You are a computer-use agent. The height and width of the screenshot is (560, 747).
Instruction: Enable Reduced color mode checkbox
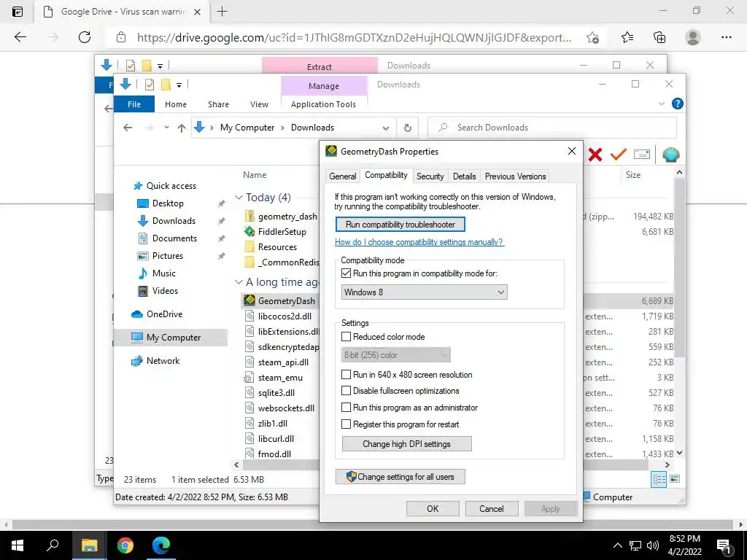(347, 337)
